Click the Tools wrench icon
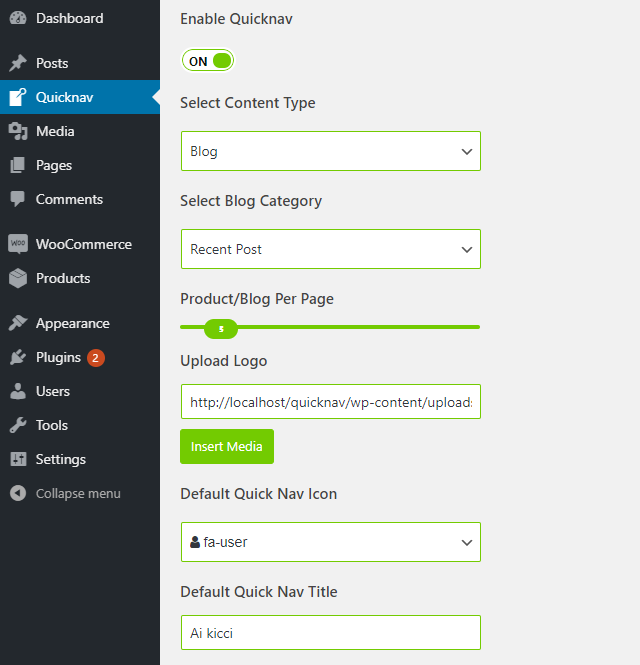The width and height of the screenshot is (640, 665). click(x=18, y=425)
